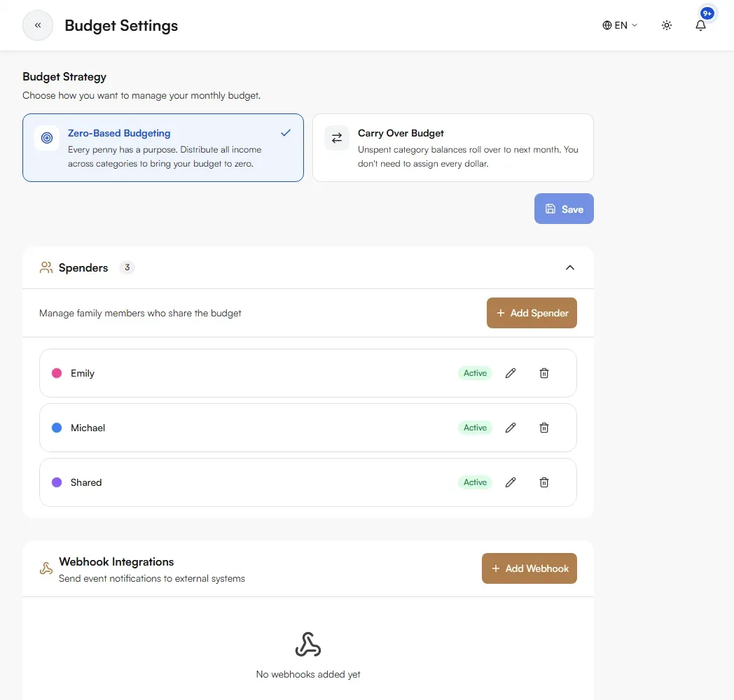The image size is (734, 700).
Task: Click the Spenders people icon
Action: (x=46, y=267)
